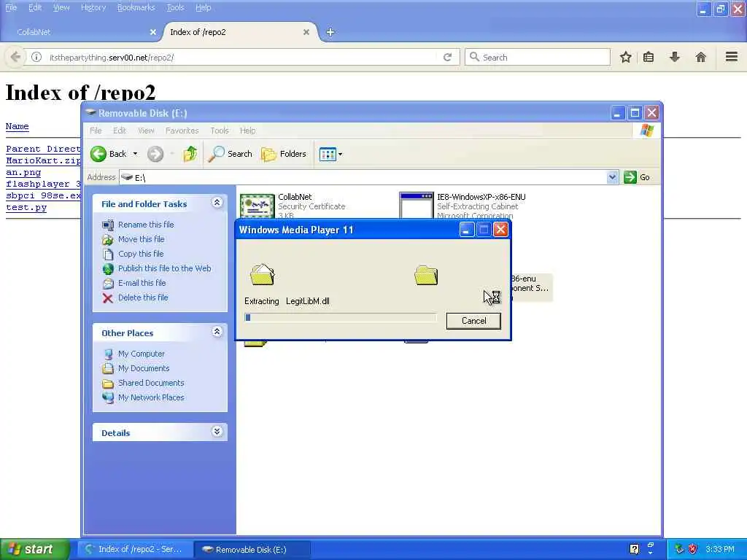Close the Index of /repo2 tab
The image size is (747, 560).
click(306, 32)
